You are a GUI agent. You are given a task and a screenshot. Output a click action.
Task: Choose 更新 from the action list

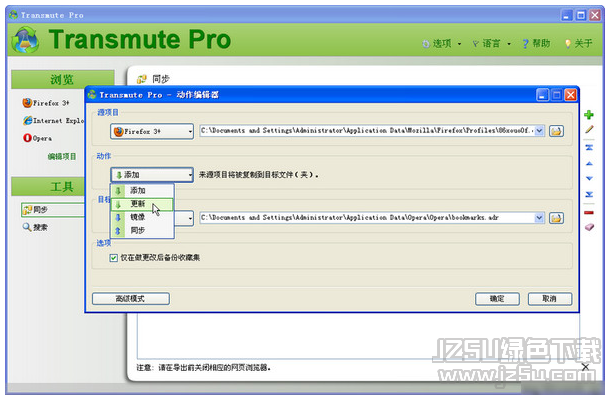click(142, 204)
